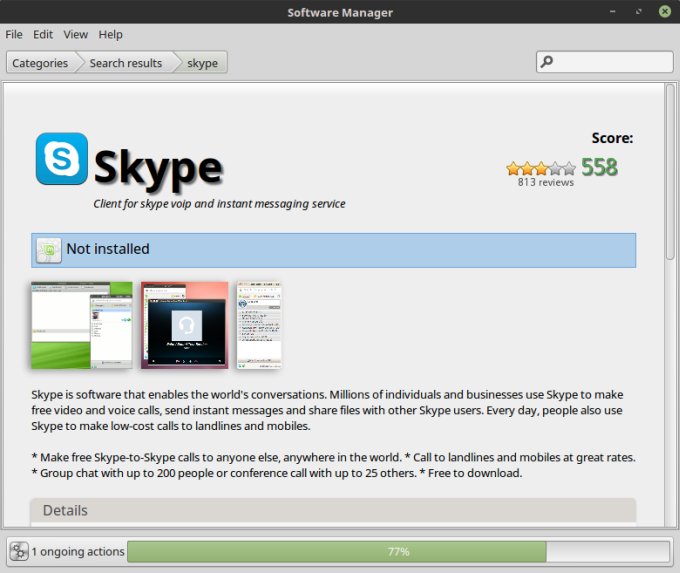Go back to Categories breadcrumb
Screen dimensions: 680x573
pyautogui.click(x=40, y=63)
